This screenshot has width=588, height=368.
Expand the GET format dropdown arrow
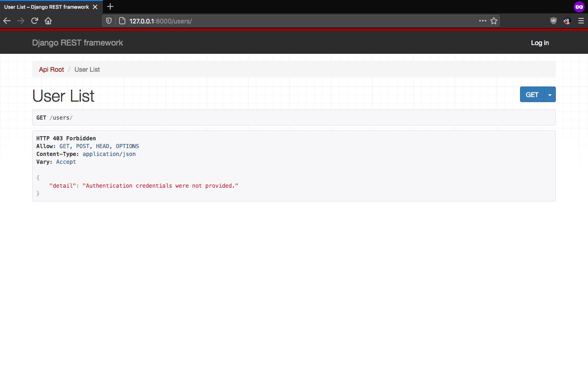point(550,94)
